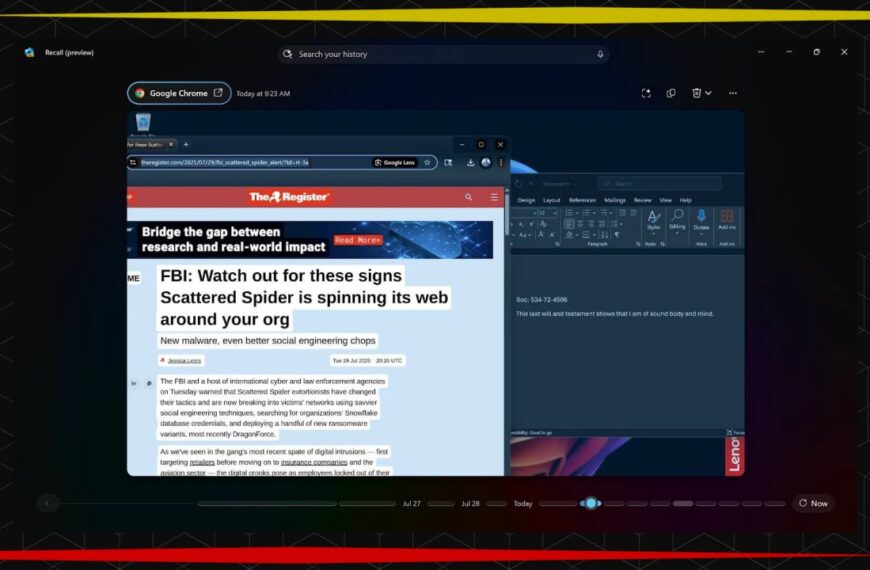Expand the Styles gallery in Word

coord(654,221)
